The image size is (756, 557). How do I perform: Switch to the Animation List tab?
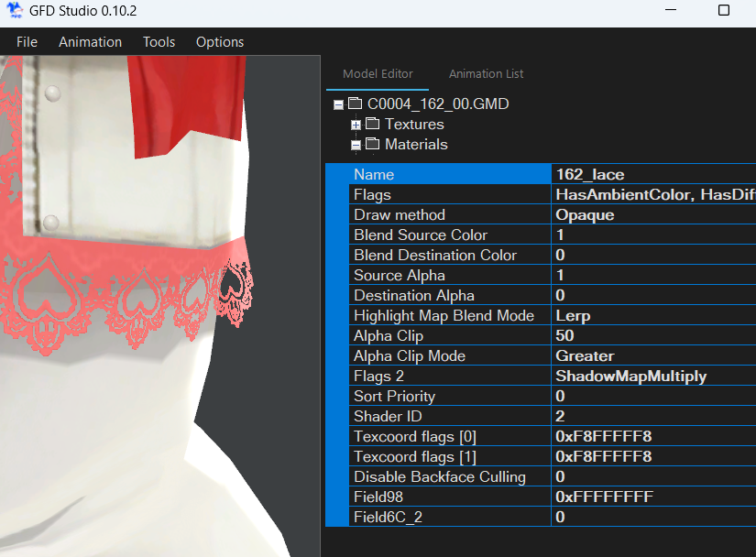486,73
